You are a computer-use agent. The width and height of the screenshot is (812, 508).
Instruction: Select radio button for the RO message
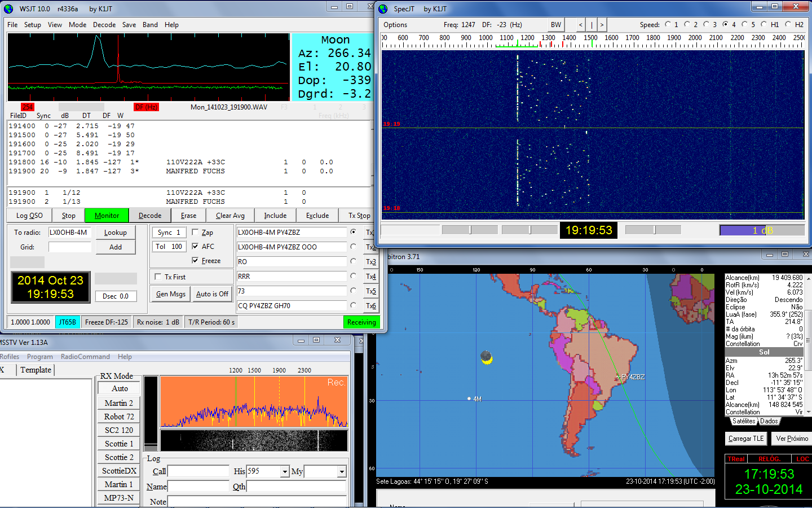pyautogui.click(x=354, y=261)
